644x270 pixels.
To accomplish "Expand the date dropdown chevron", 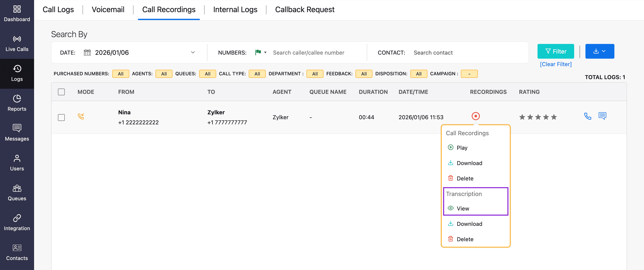I will (x=193, y=53).
